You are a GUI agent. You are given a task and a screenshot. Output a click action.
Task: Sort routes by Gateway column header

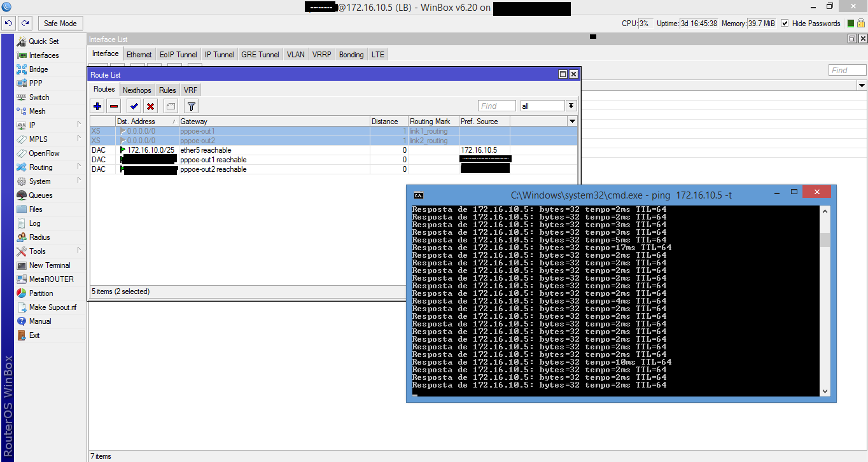pyautogui.click(x=274, y=121)
